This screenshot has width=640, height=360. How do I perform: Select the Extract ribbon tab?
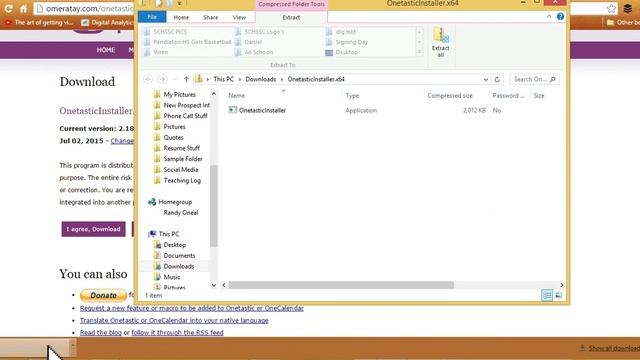coord(291,17)
